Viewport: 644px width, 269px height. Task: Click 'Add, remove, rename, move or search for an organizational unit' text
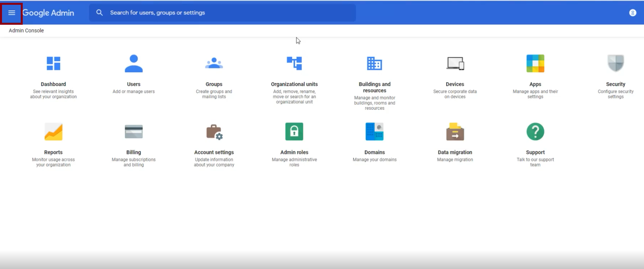(295, 97)
